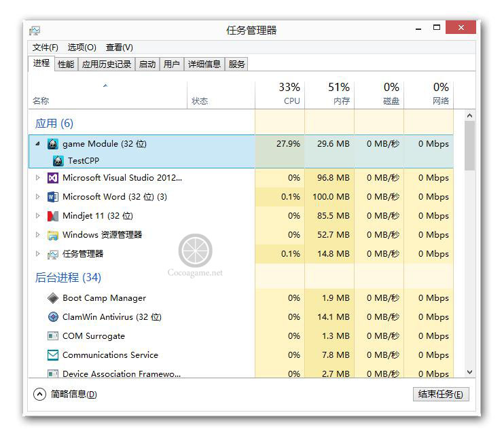This screenshot has width=504, height=436.
Task: Click the ClamWin Antivirus icon
Action: point(53,317)
